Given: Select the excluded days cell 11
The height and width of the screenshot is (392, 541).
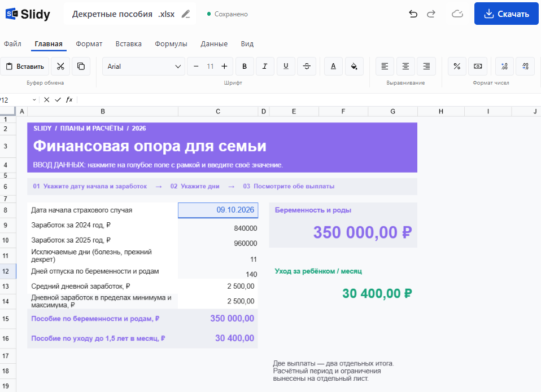Looking at the screenshot, I should coord(218,256).
